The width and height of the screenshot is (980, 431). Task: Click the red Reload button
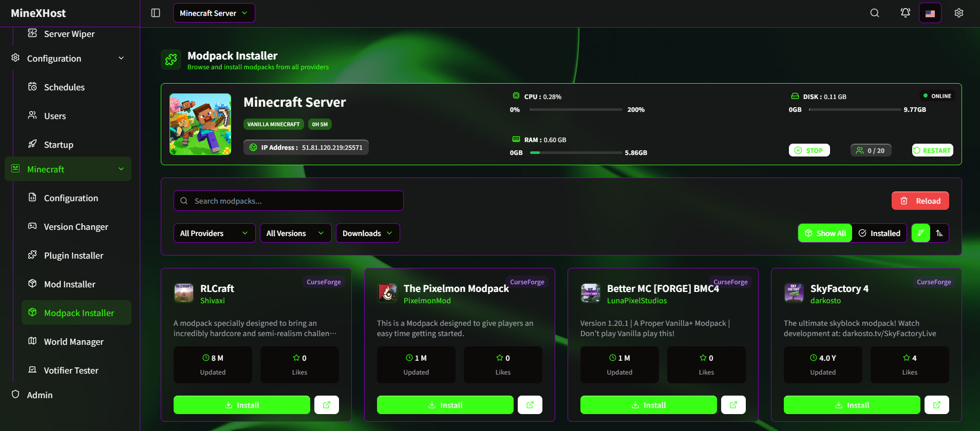920,201
